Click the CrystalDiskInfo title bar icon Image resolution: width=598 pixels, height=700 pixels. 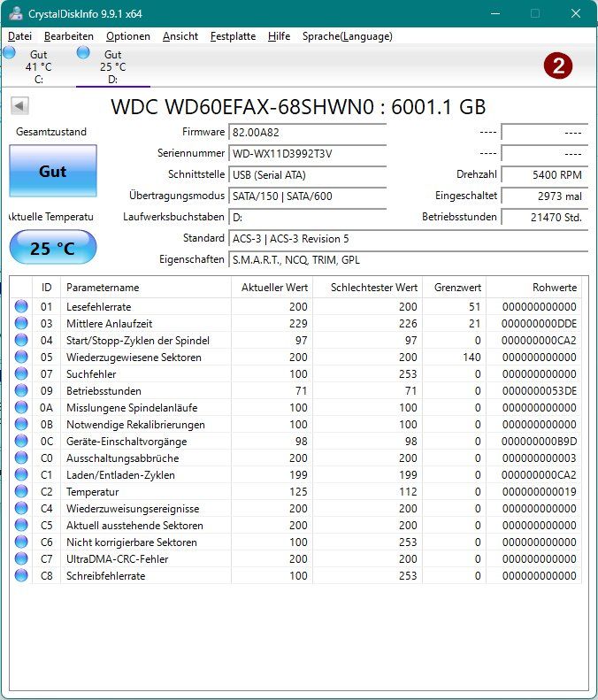click(x=16, y=13)
